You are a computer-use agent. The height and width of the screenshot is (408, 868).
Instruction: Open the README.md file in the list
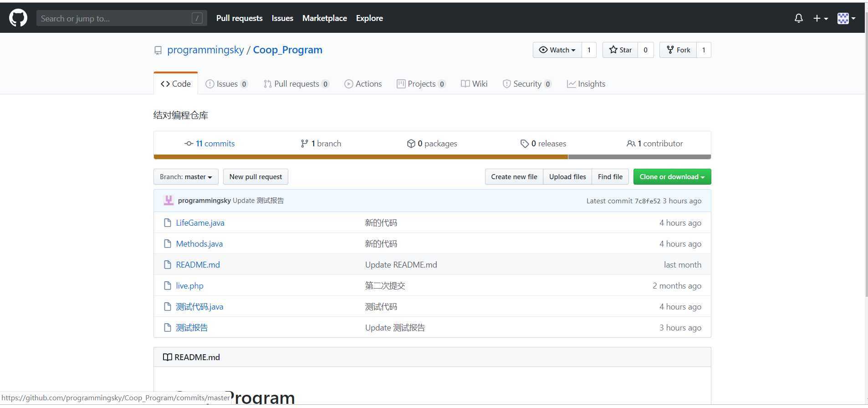pos(198,265)
